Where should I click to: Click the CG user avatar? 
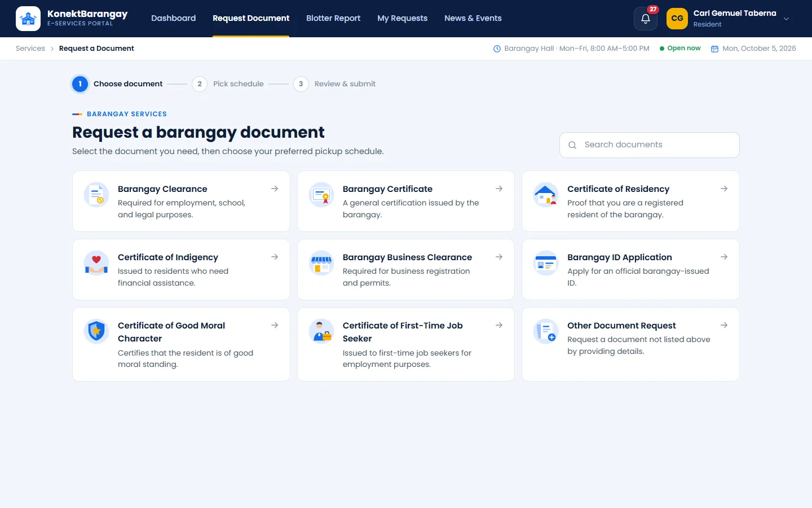677,19
